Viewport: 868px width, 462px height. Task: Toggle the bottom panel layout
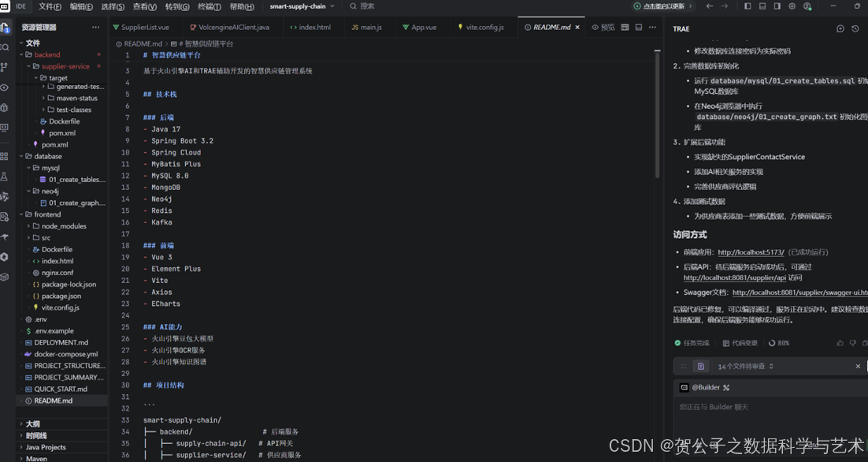[762, 6]
